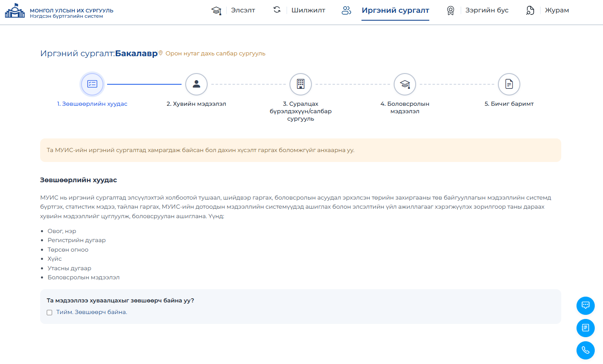
Task: Click the '3. Суралцах бүрэлдэхүүн/салбар сургууль' step label
Action: tap(301, 111)
